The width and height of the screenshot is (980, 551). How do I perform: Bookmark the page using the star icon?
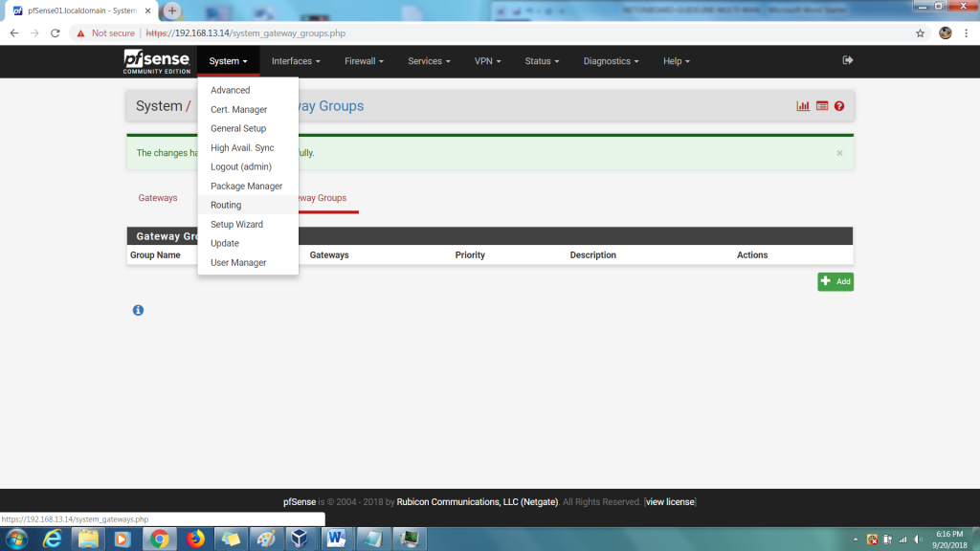pos(920,32)
